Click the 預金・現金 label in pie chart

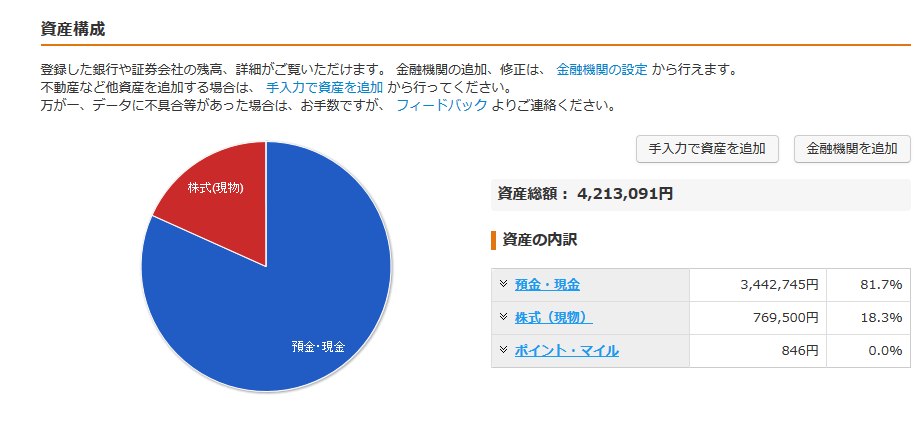coord(318,346)
